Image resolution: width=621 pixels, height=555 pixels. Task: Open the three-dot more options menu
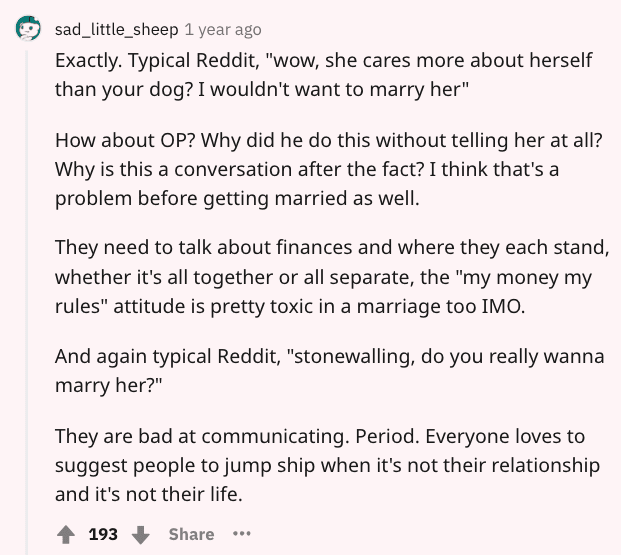tap(241, 534)
